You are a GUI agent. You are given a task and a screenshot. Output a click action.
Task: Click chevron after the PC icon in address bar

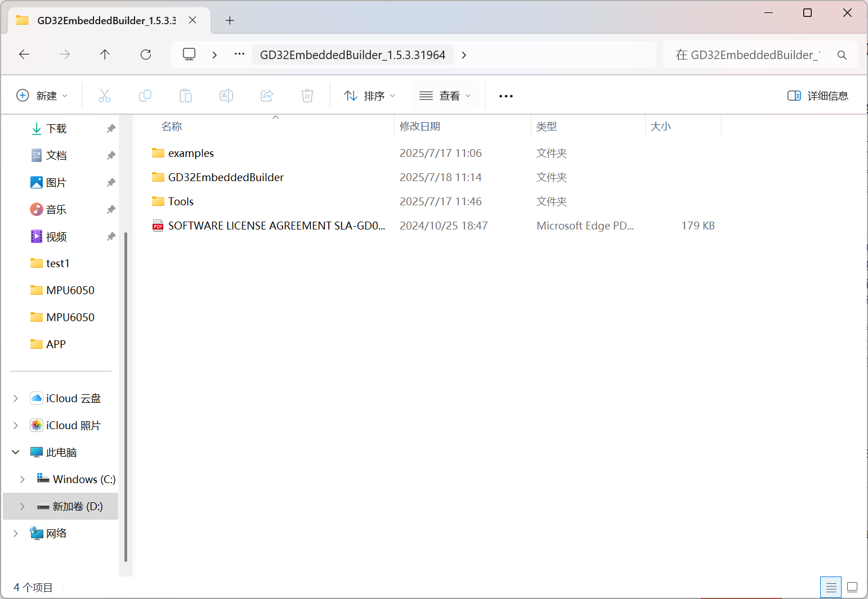click(x=214, y=55)
